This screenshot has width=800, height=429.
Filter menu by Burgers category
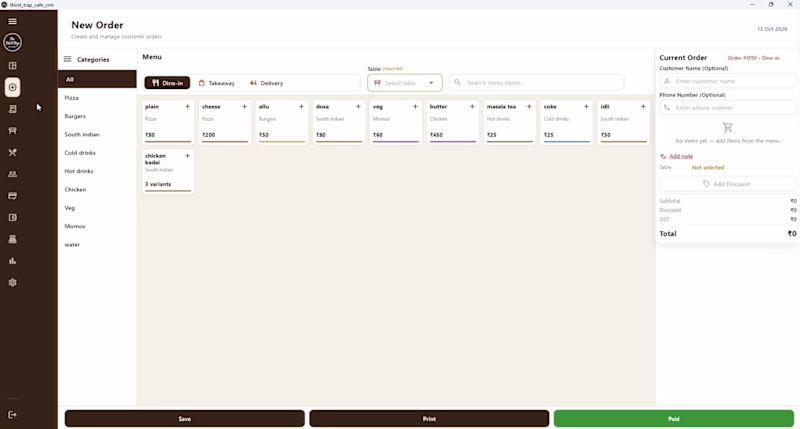click(97, 116)
